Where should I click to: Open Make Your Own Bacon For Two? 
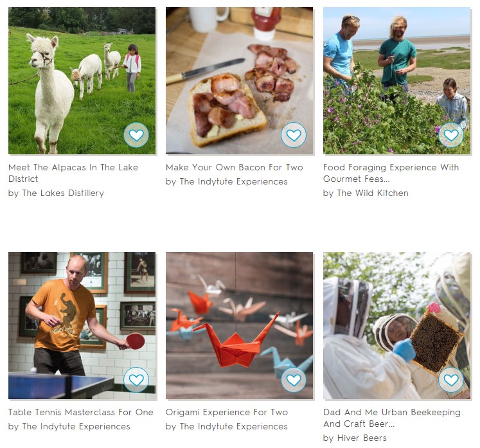pyautogui.click(x=234, y=168)
